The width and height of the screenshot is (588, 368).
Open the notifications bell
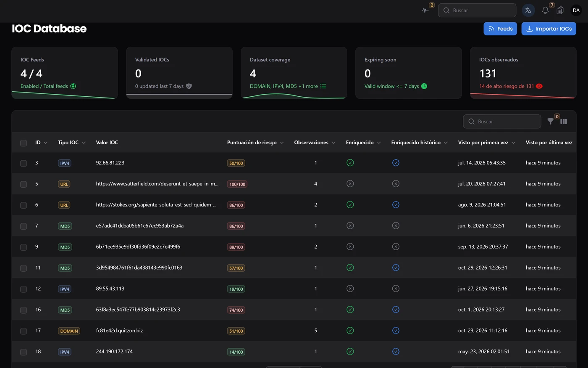pyautogui.click(x=545, y=11)
